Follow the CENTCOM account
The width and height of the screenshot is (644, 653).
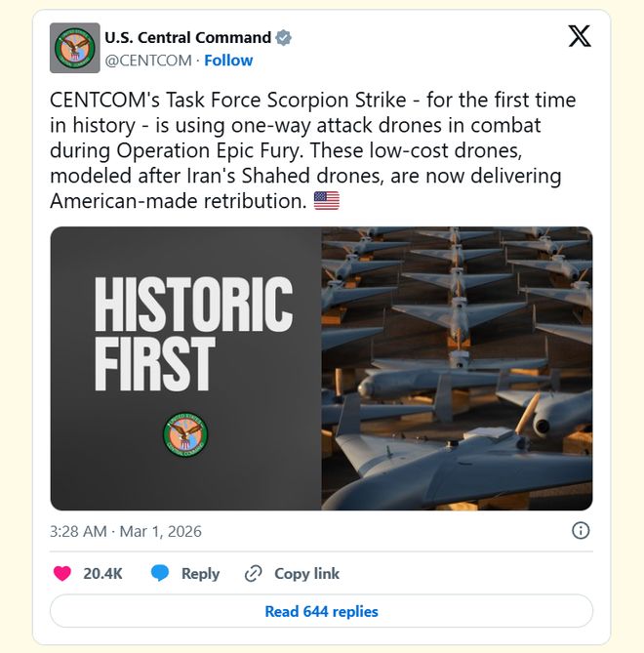point(228,61)
